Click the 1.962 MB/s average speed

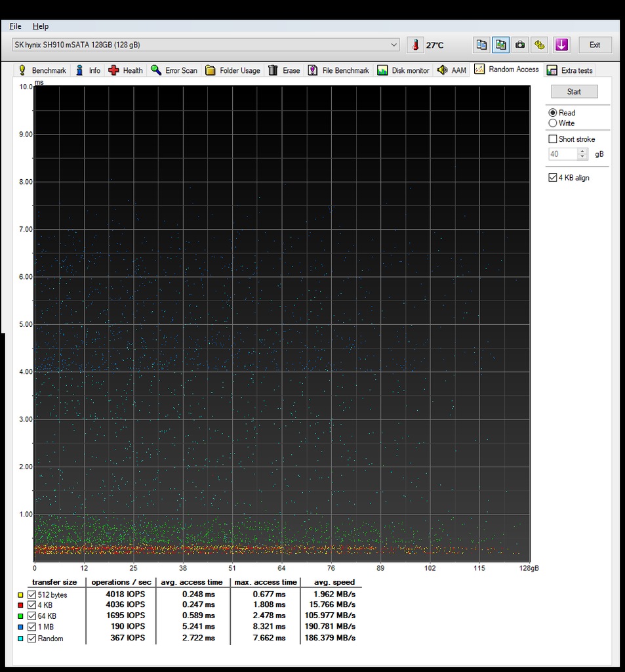334,594
